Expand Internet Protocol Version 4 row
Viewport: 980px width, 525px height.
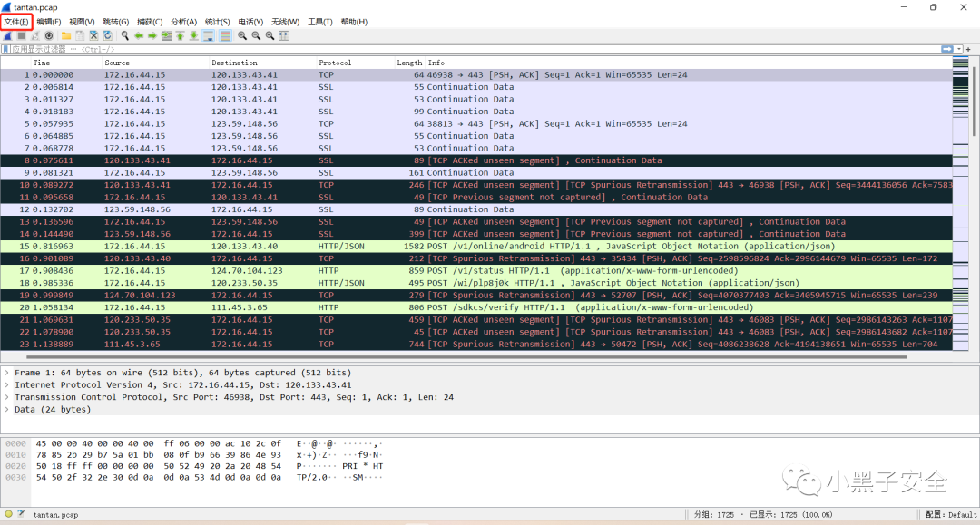7,385
